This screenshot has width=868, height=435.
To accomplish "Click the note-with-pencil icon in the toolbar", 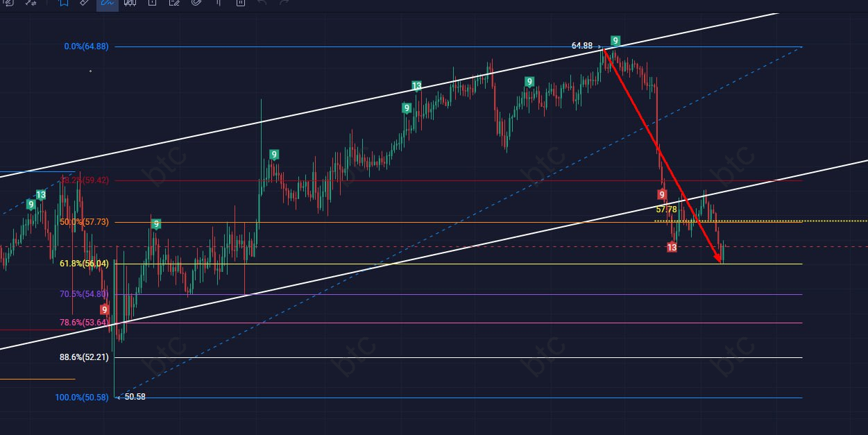I will [174, 3].
